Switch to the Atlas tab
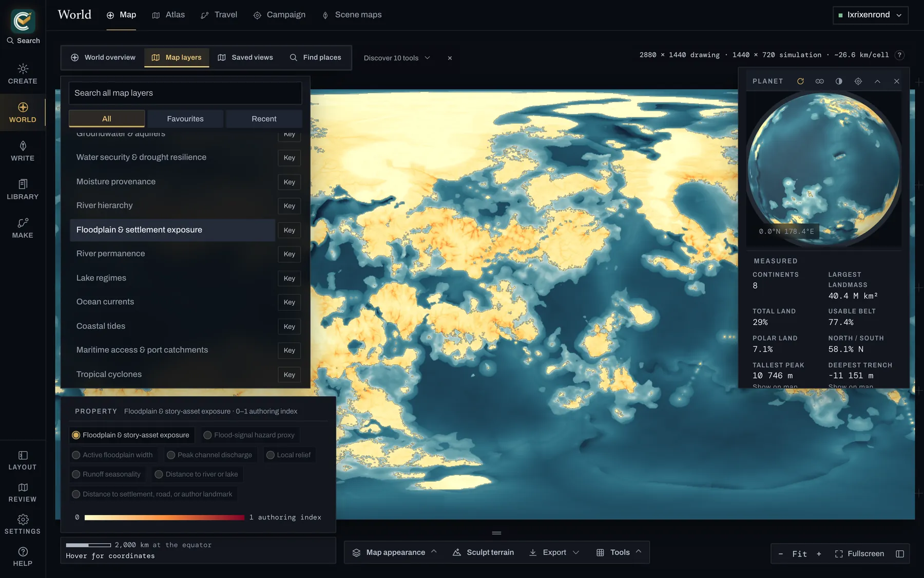924x578 pixels. tap(169, 15)
